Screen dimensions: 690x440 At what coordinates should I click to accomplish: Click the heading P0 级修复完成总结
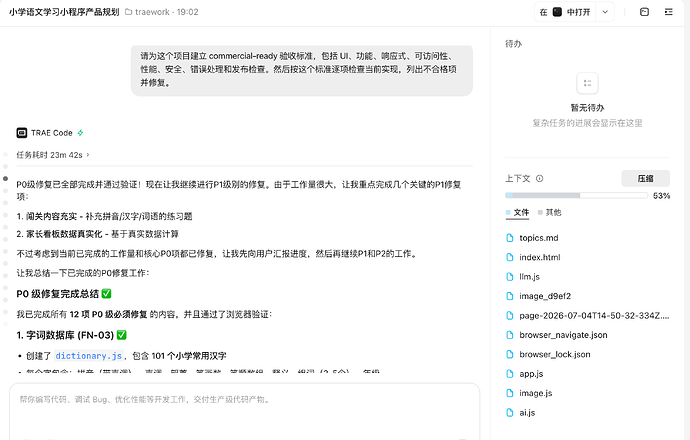point(64,294)
